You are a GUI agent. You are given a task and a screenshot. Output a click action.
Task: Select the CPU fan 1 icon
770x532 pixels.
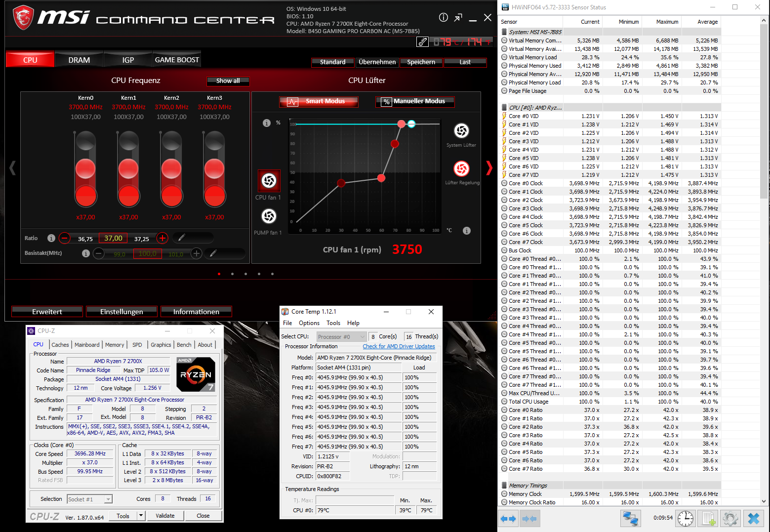tap(269, 181)
